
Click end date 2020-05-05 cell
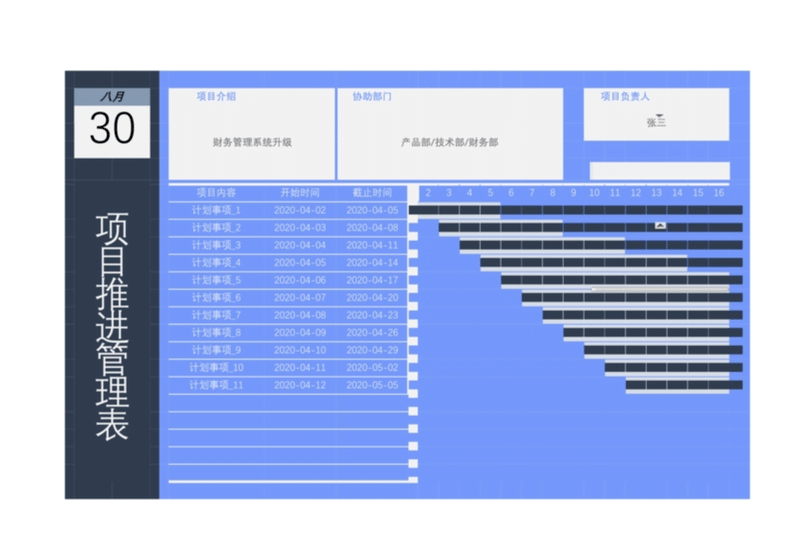(x=372, y=385)
